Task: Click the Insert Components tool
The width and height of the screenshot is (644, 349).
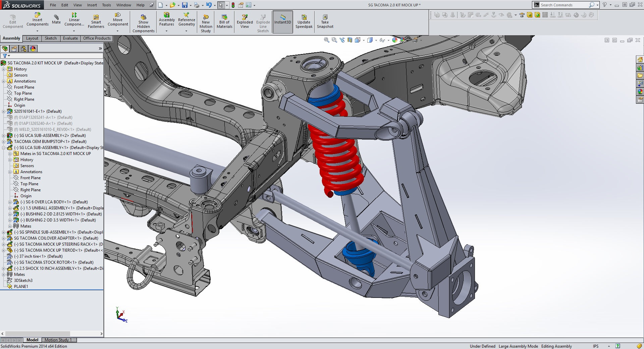Action: pyautogui.click(x=37, y=19)
